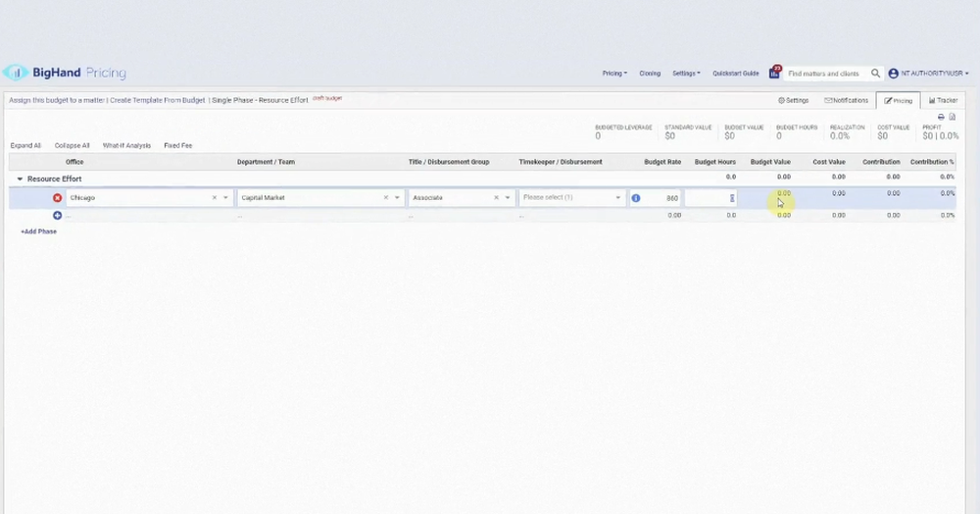This screenshot has height=514, width=980.
Task: Open the Quickstart Guide
Action: pos(736,74)
